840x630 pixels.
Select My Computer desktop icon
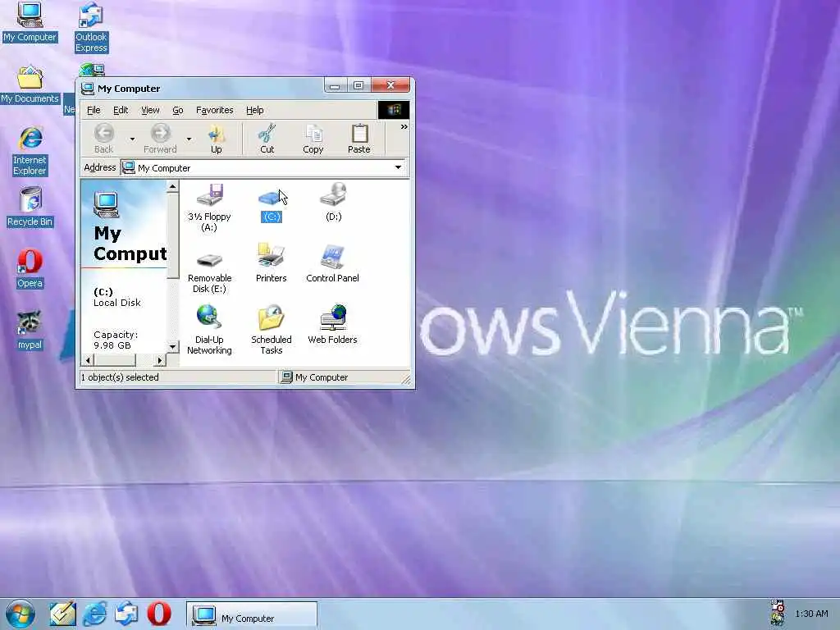click(x=30, y=22)
